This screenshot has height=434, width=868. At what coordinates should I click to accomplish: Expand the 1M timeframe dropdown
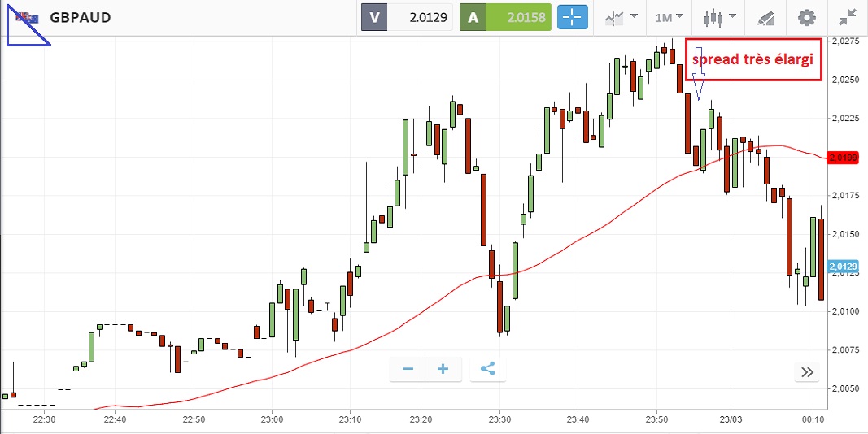[669, 17]
